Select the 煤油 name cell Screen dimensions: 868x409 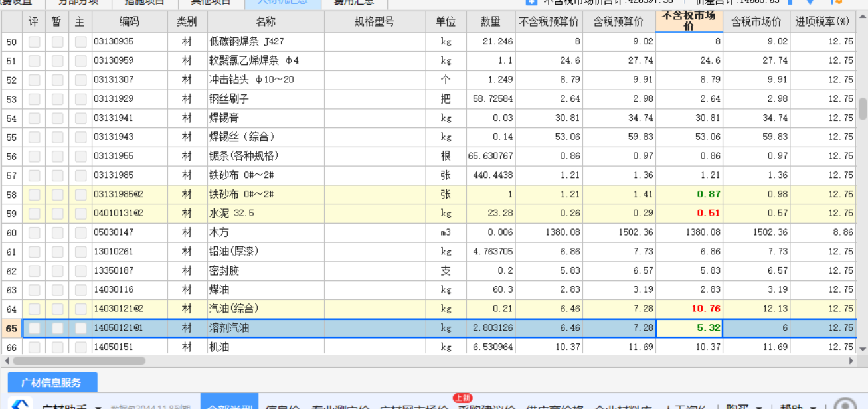click(x=266, y=290)
